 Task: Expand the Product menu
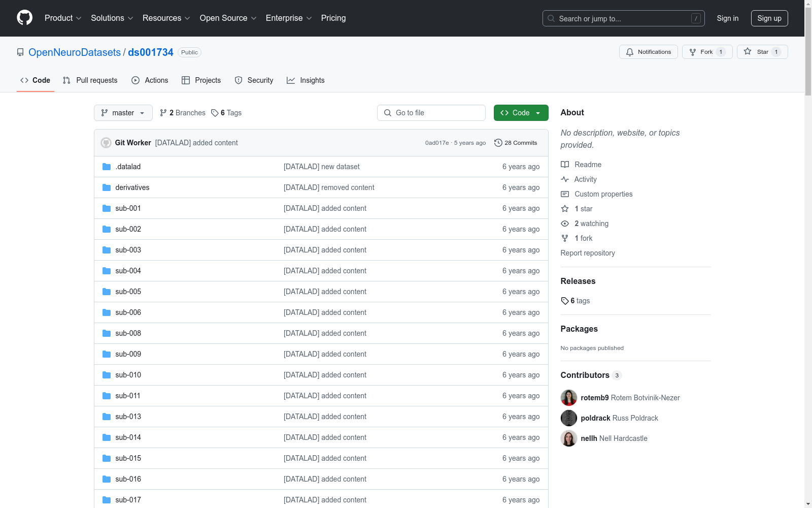[63, 18]
